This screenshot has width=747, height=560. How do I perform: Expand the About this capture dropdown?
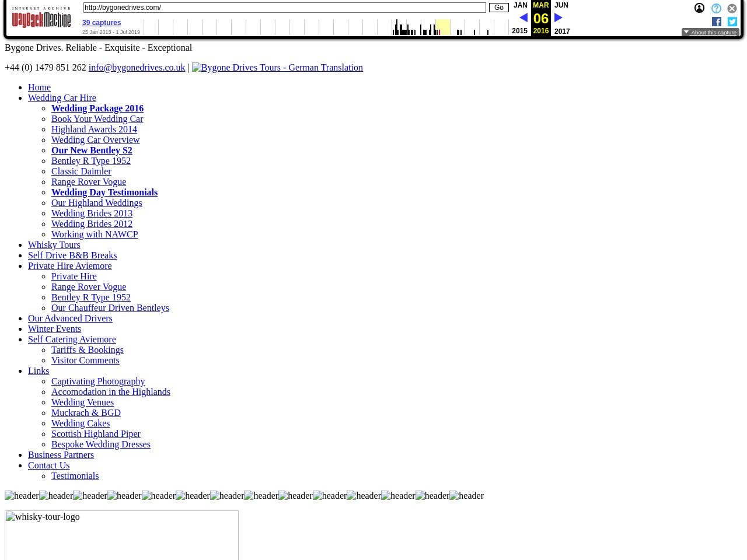(x=710, y=33)
